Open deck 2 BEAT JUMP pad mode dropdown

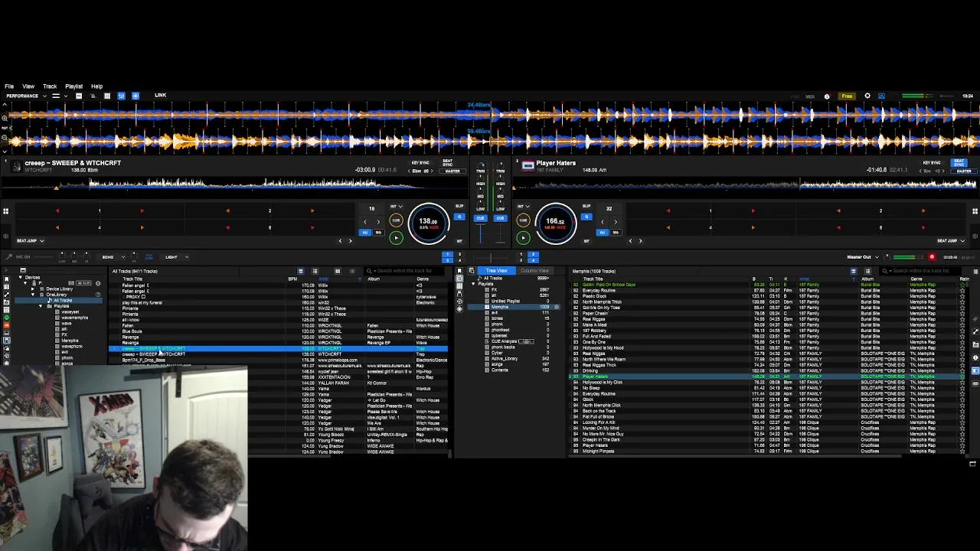tap(951, 241)
